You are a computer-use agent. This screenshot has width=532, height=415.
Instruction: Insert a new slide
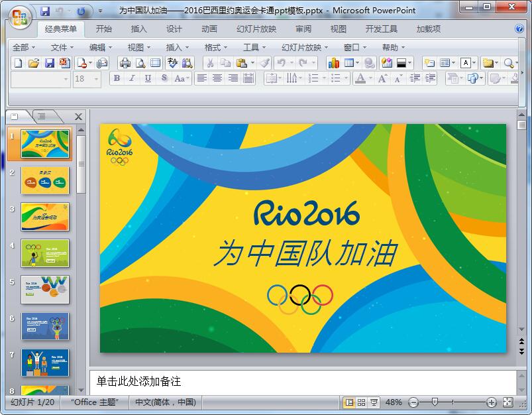point(429,63)
